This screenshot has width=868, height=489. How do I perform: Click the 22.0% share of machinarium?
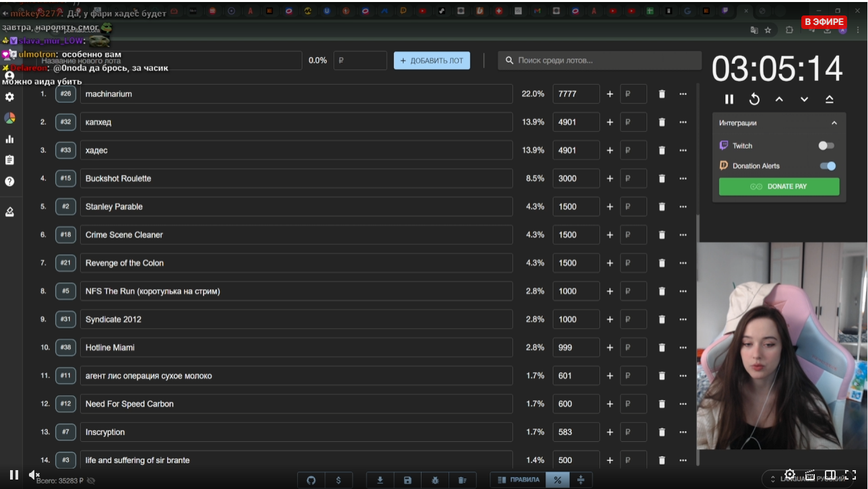(533, 94)
